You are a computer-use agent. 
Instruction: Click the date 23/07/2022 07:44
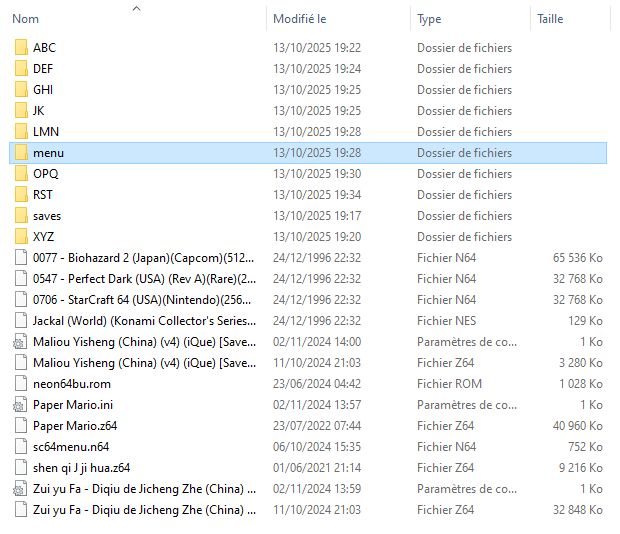pos(317,426)
